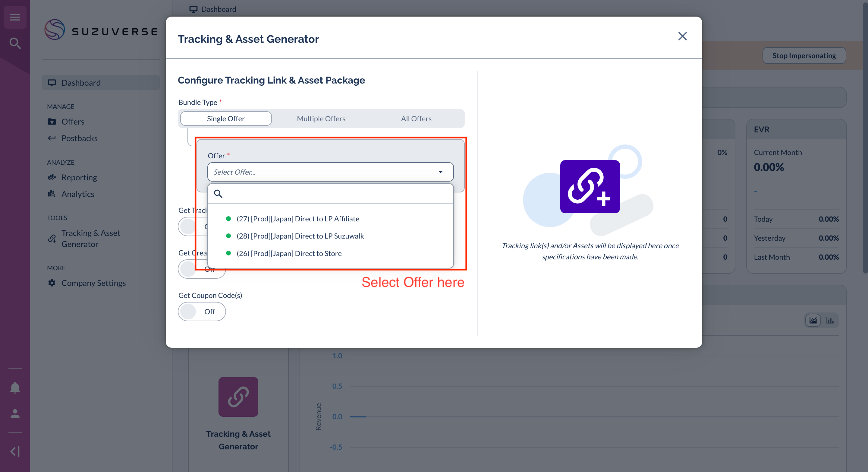Screen dimensions: 868x472
Task: Toggle the Get Coupon Code(s) switch
Action: point(202,312)
